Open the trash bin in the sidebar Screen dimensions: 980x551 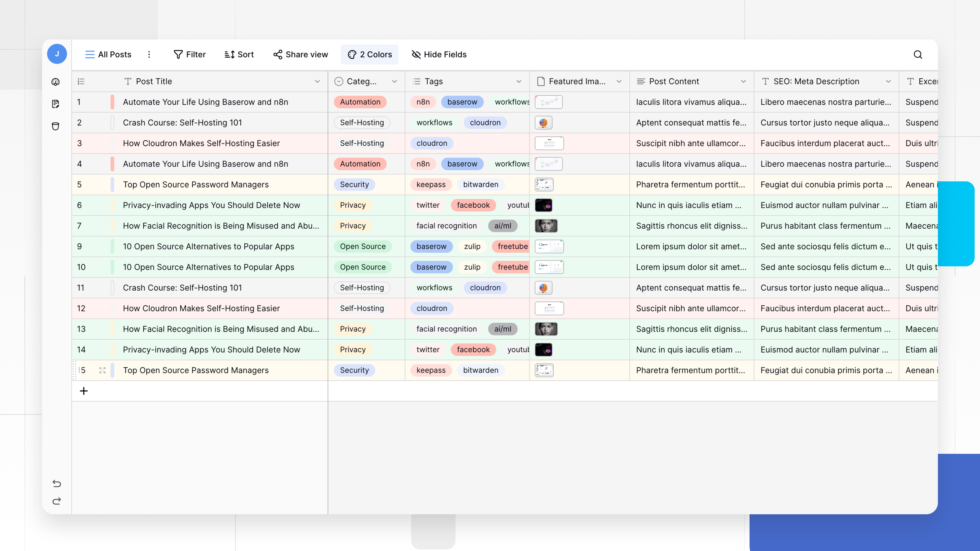coord(56,126)
